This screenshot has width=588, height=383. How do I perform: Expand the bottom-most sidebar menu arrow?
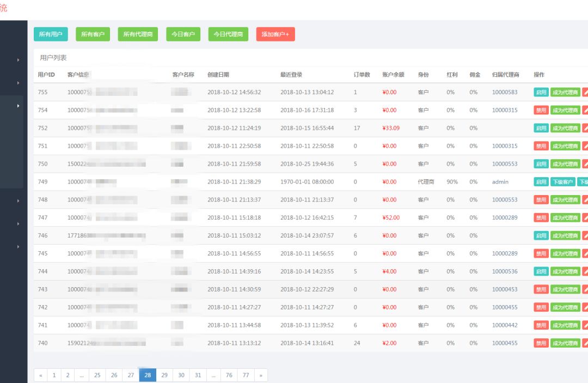click(x=18, y=247)
